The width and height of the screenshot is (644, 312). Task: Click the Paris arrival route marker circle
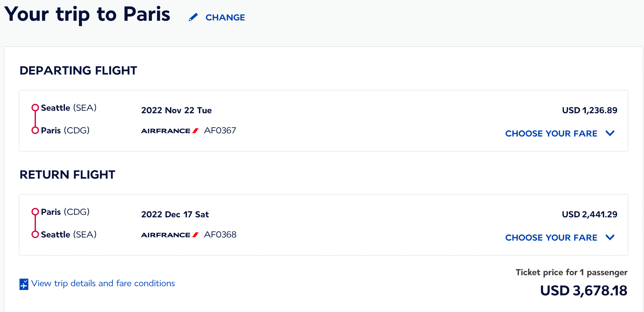pyautogui.click(x=35, y=131)
